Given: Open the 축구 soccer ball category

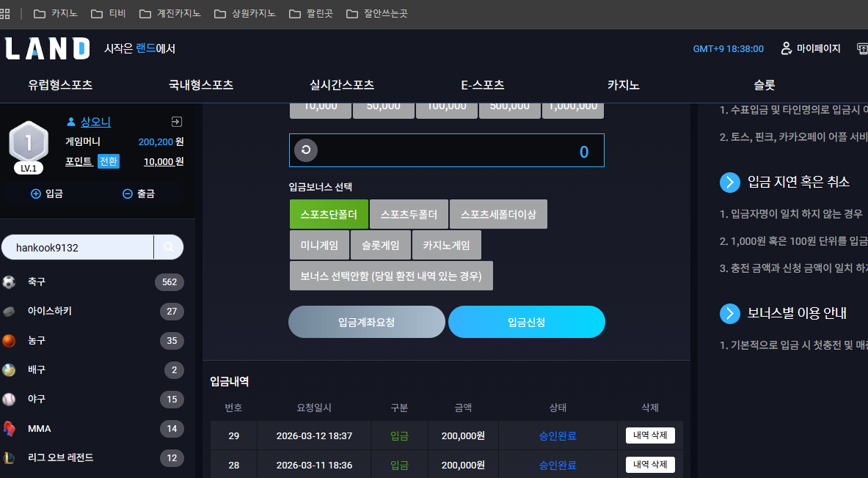Looking at the screenshot, I should 9,282.
